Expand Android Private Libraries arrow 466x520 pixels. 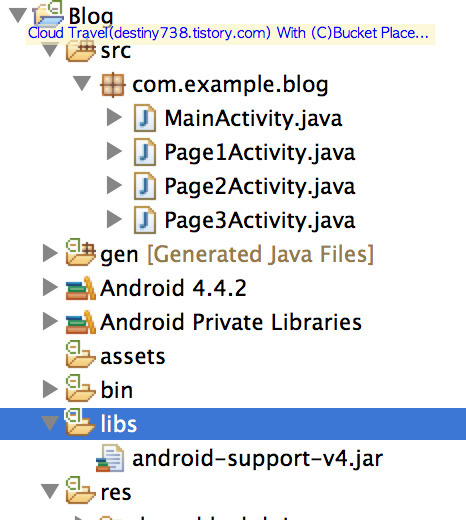click(x=50, y=321)
